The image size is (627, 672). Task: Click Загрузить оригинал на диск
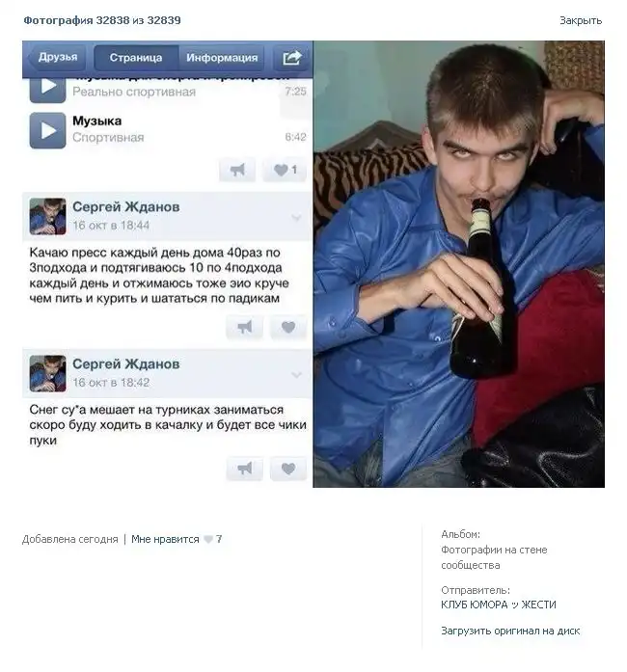pos(510,631)
